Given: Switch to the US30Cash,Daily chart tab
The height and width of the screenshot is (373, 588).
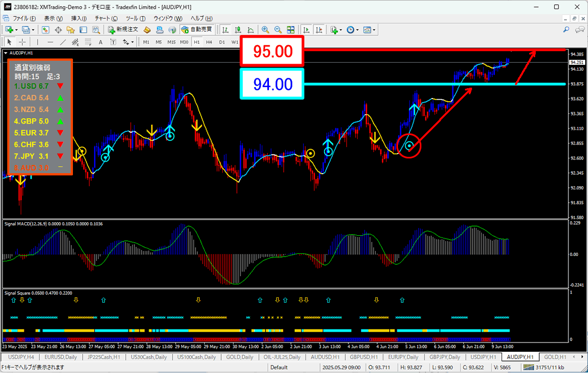Looking at the screenshot, I should coord(149,357).
